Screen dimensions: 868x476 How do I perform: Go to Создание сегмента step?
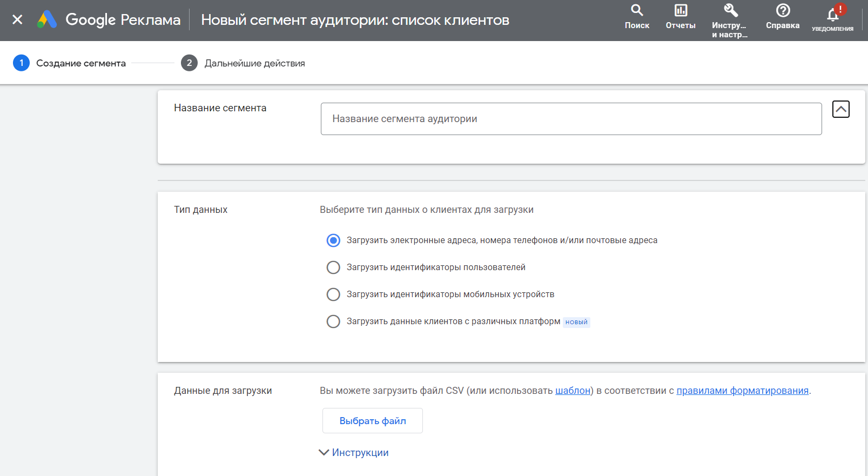[80, 63]
